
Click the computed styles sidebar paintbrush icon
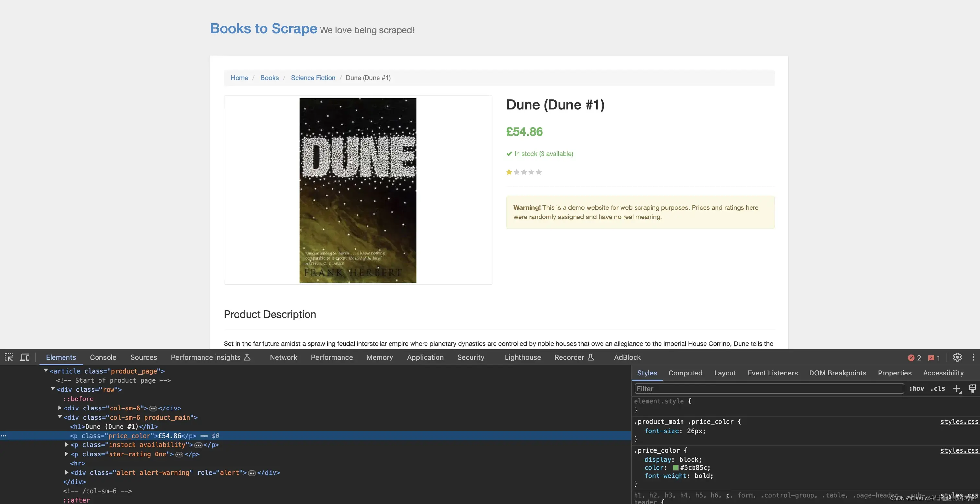[972, 388]
